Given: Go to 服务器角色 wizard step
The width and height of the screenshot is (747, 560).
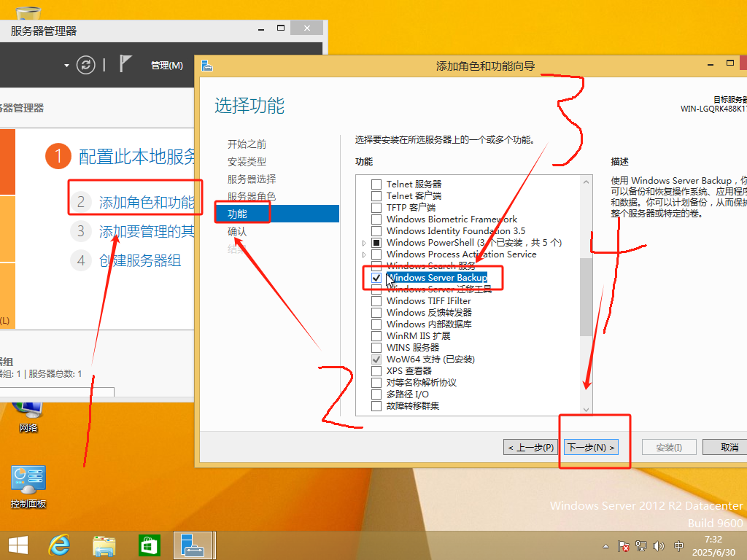Looking at the screenshot, I should (252, 196).
